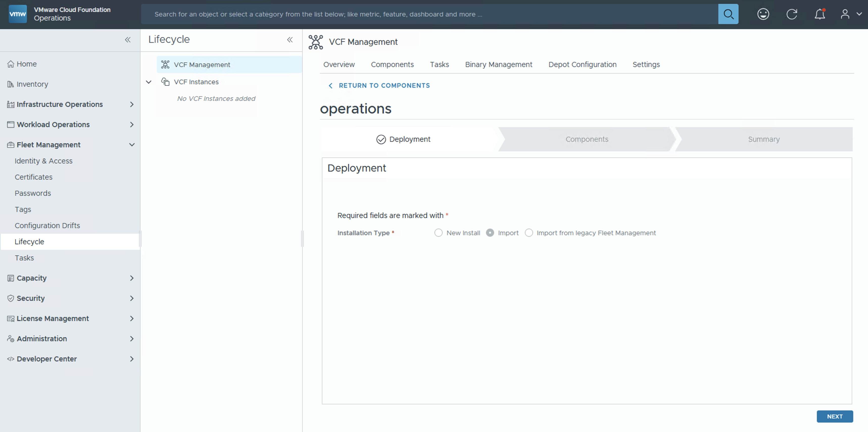Click the vmw logo
The image size is (868, 432).
click(x=17, y=14)
